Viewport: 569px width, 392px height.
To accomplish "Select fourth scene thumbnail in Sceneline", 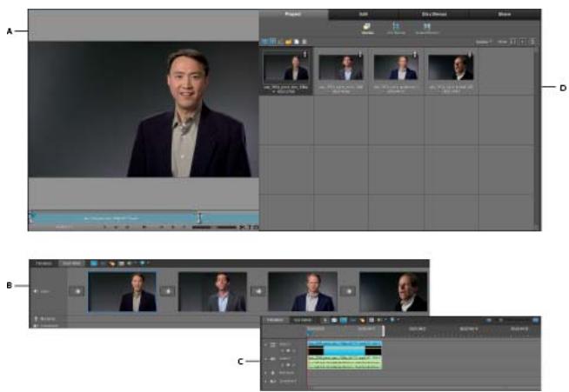I will (393, 291).
